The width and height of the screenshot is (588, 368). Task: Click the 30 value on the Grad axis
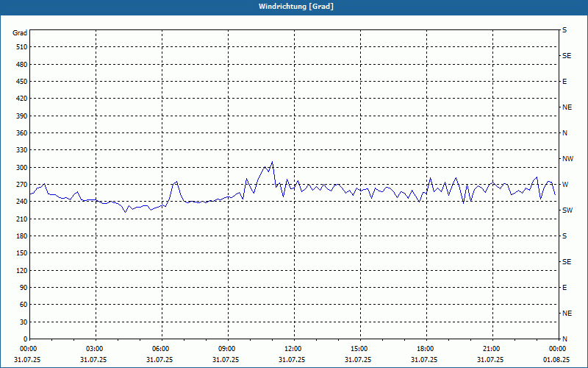(x=24, y=322)
